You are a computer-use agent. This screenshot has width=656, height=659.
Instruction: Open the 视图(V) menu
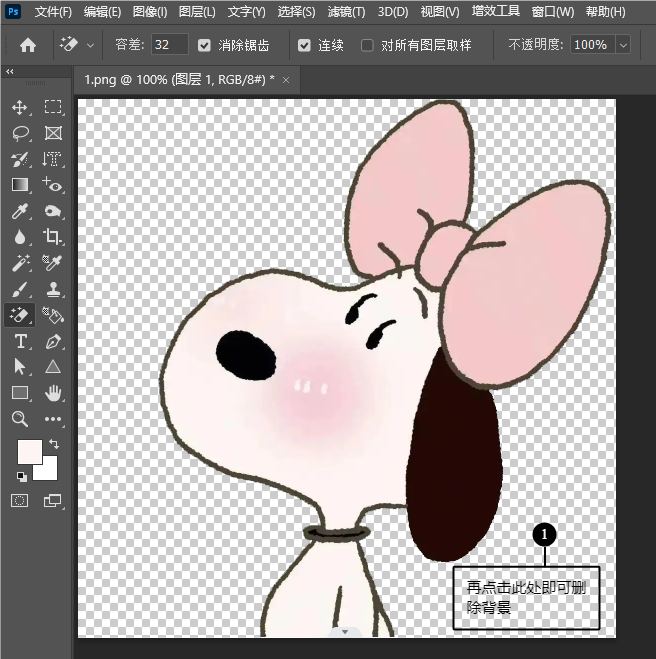point(440,12)
